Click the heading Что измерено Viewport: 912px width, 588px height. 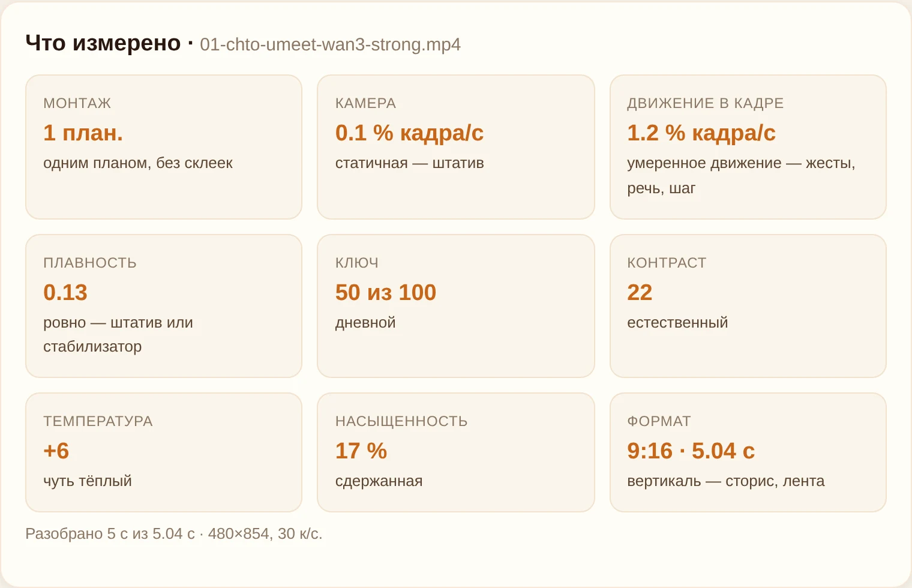click(103, 43)
